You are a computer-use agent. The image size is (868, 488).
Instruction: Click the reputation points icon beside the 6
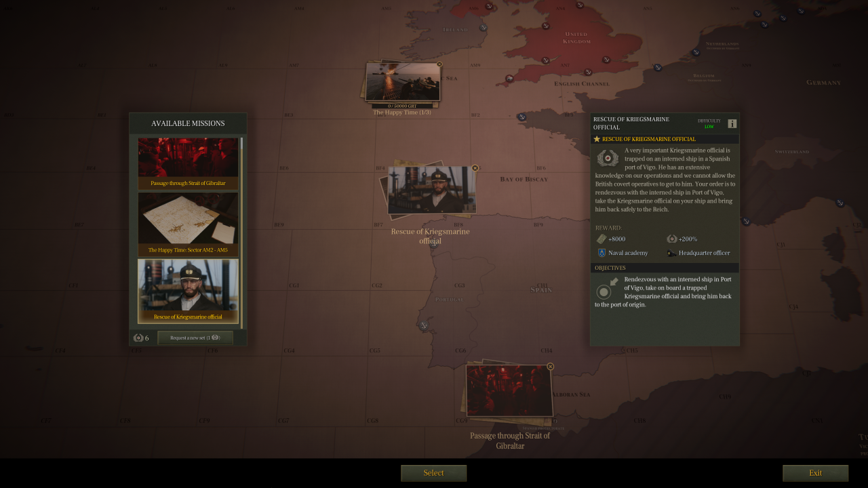point(138,338)
